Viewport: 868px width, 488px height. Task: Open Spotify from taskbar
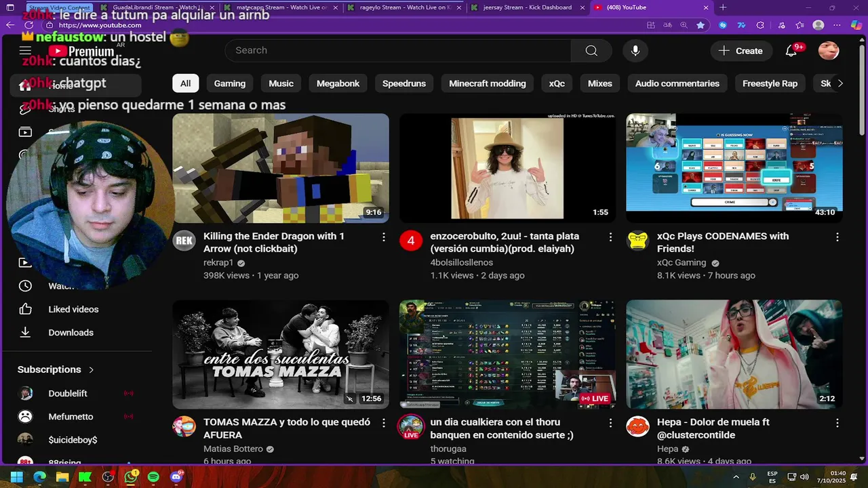click(153, 477)
